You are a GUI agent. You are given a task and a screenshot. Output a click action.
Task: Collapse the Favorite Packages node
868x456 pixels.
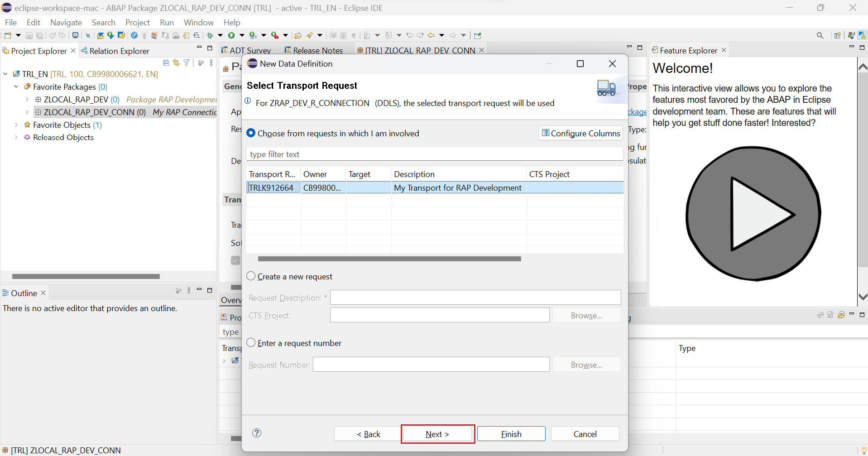pyautogui.click(x=16, y=86)
